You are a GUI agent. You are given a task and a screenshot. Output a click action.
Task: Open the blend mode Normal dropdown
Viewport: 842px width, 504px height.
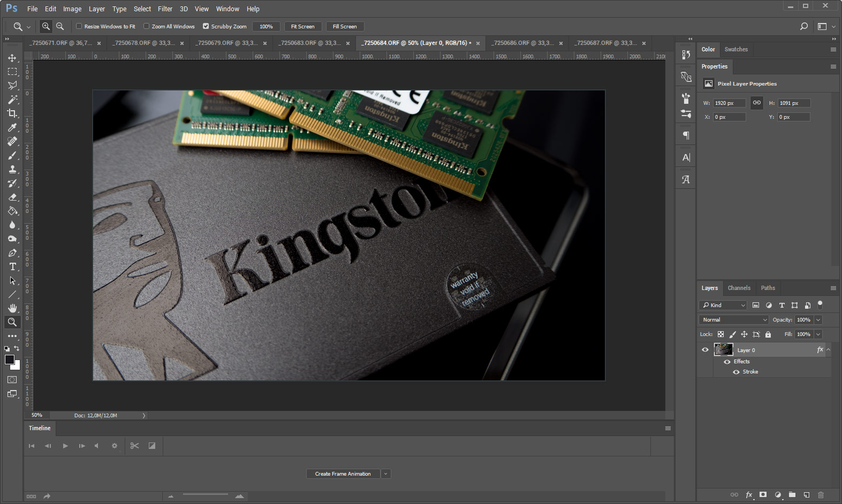(x=733, y=320)
